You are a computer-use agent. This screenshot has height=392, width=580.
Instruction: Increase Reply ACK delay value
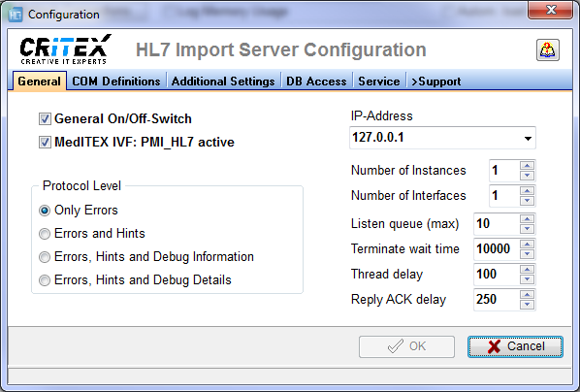coord(527,294)
